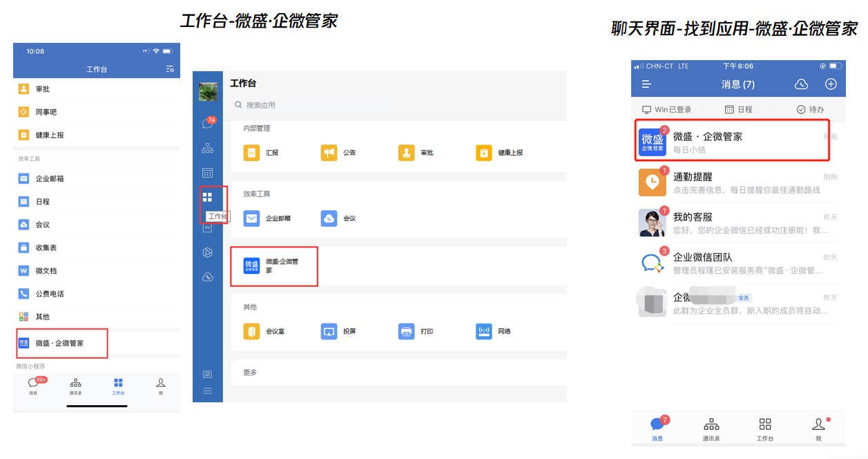Switch to 我 tab in left phone

[160, 386]
